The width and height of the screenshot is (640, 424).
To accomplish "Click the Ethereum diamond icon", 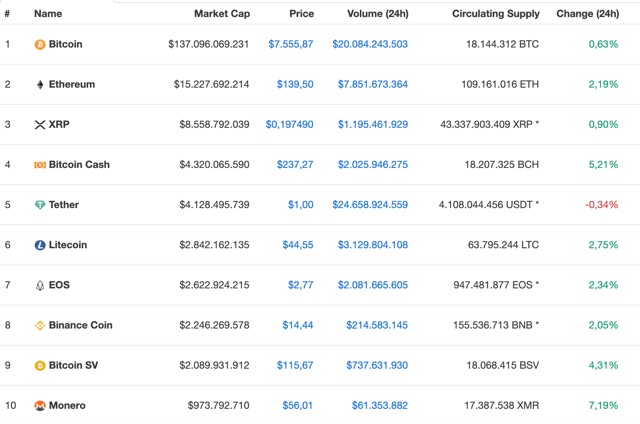I will click(x=40, y=84).
